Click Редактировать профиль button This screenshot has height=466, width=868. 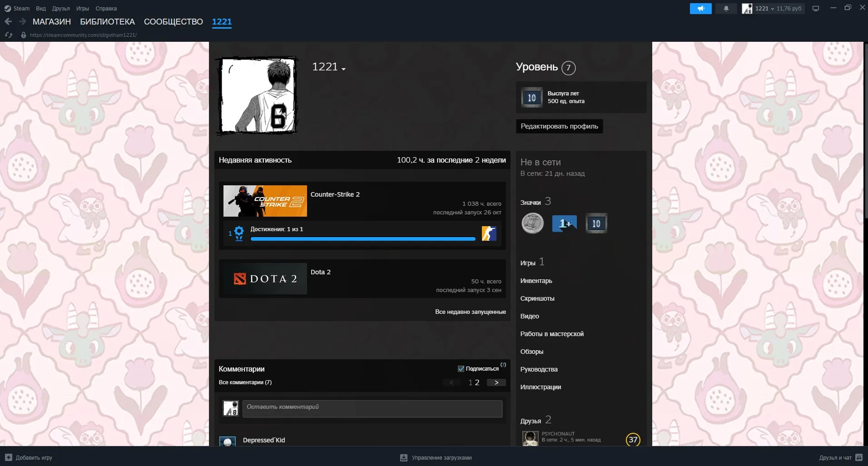pos(559,126)
